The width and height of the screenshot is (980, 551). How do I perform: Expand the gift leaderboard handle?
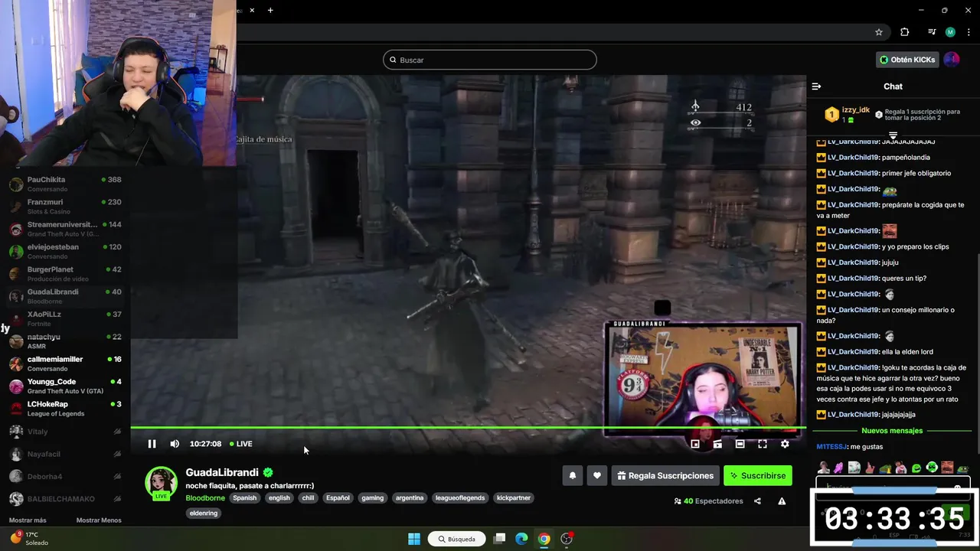(x=893, y=135)
